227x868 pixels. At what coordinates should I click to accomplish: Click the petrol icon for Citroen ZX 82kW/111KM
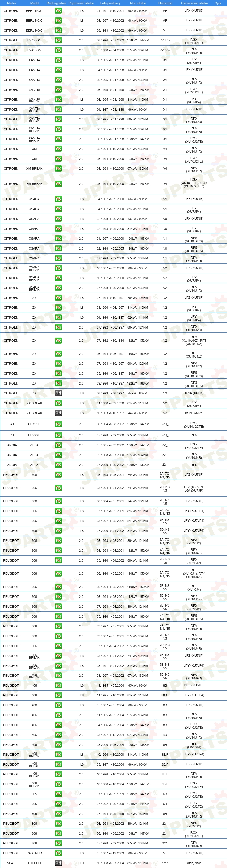coord(58,317)
